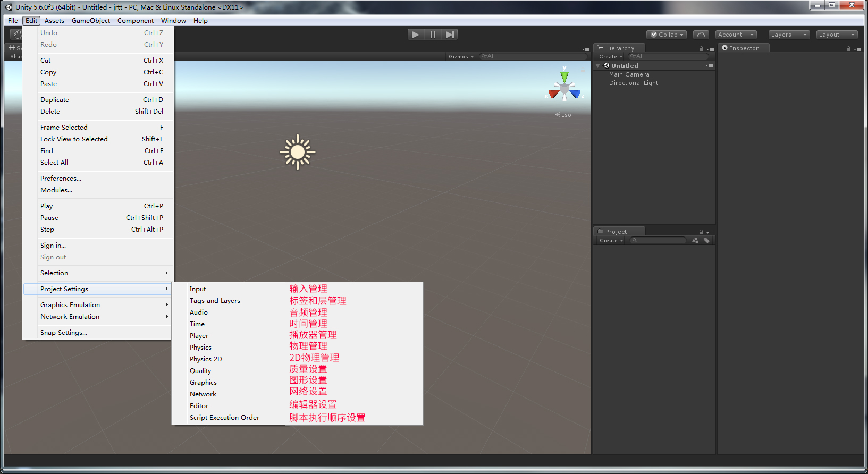This screenshot has width=868, height=474.
Task: Collapse the Untitled scene in Hierarchy
Action: point(598,66)
